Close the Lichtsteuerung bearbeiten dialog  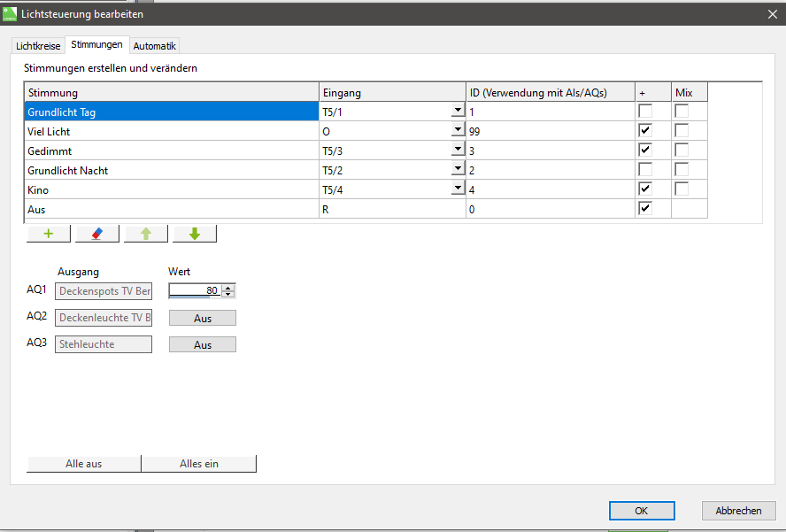click(771, 13)
